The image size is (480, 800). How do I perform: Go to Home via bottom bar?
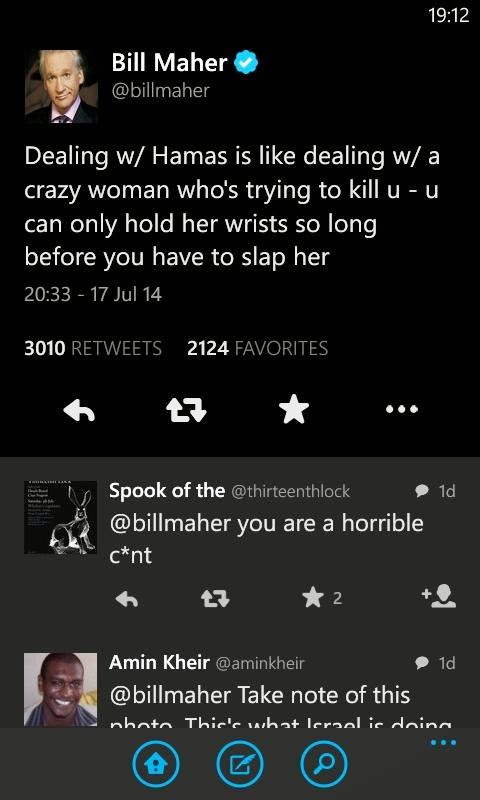coord(156,764)
